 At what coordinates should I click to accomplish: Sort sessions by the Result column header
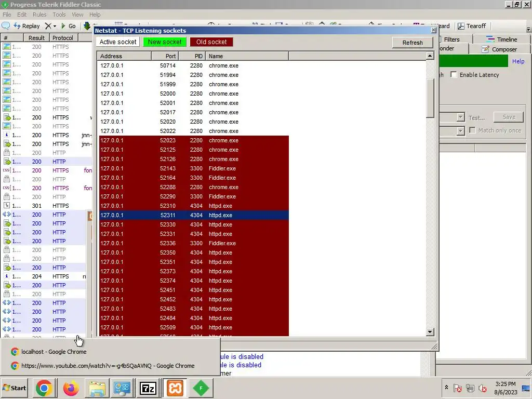[36, 37]
